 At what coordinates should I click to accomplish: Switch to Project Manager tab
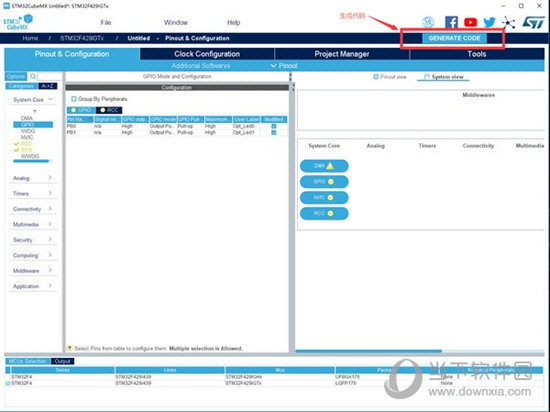[342, 54]
